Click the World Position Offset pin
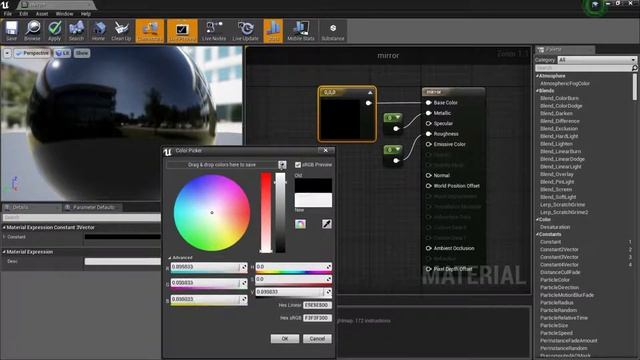Viewport: 640px width, 360px height. [429, 186]
